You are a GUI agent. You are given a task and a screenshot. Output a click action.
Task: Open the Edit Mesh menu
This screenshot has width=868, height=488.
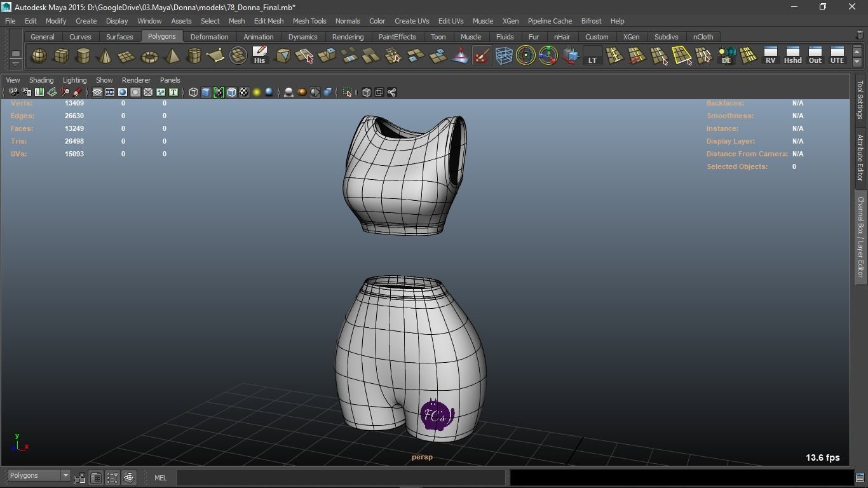(269, 21)
